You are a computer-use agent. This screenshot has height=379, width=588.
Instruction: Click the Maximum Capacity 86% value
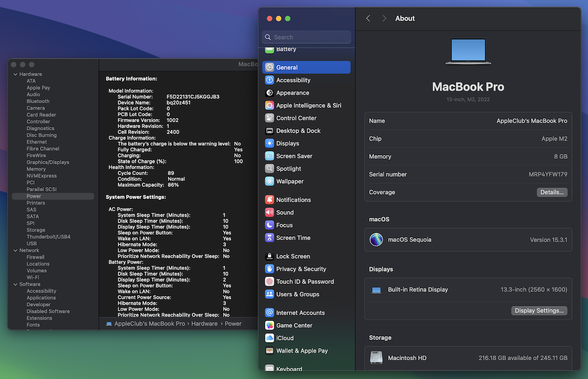[173, 185]
